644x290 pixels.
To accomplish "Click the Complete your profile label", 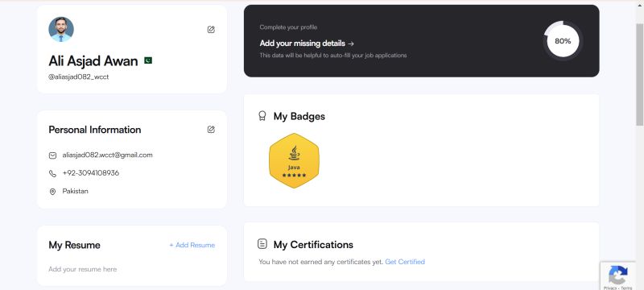I will click(x=288, y=27).
